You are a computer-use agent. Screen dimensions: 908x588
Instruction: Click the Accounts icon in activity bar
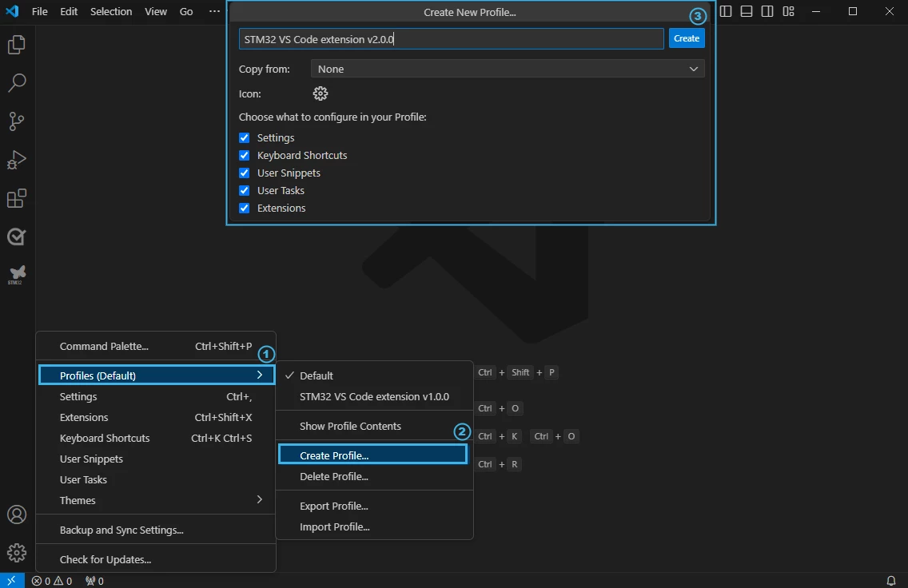pos(16,514)
